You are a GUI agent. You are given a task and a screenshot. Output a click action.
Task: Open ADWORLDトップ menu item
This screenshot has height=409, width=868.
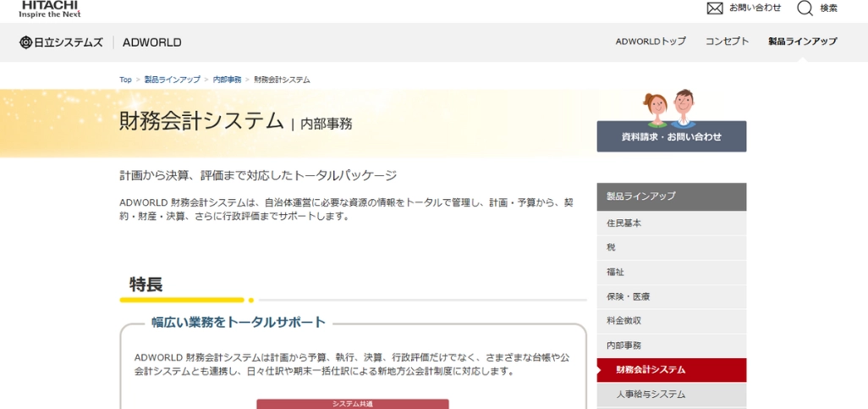coord(651,41)
